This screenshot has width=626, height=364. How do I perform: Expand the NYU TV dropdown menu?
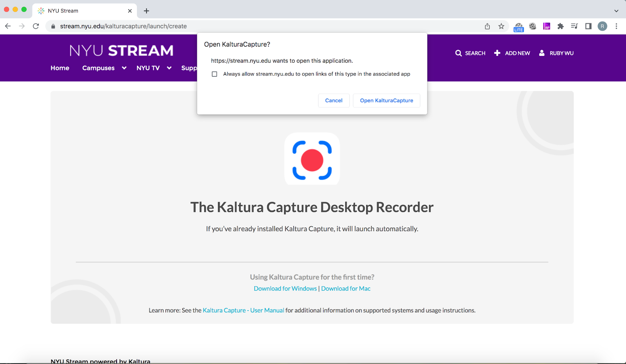pos(154,68)
